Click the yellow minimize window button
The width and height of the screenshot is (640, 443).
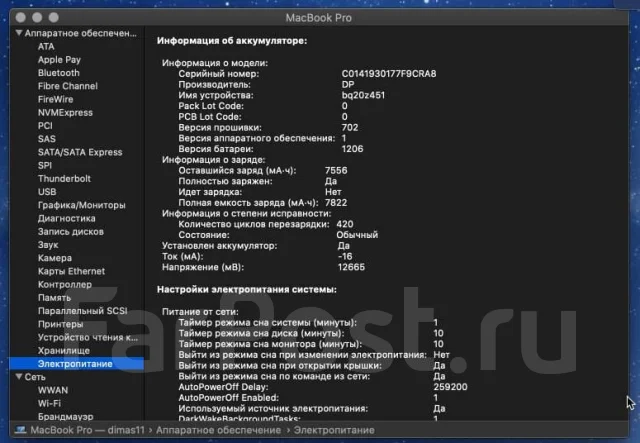click(37, 17)
